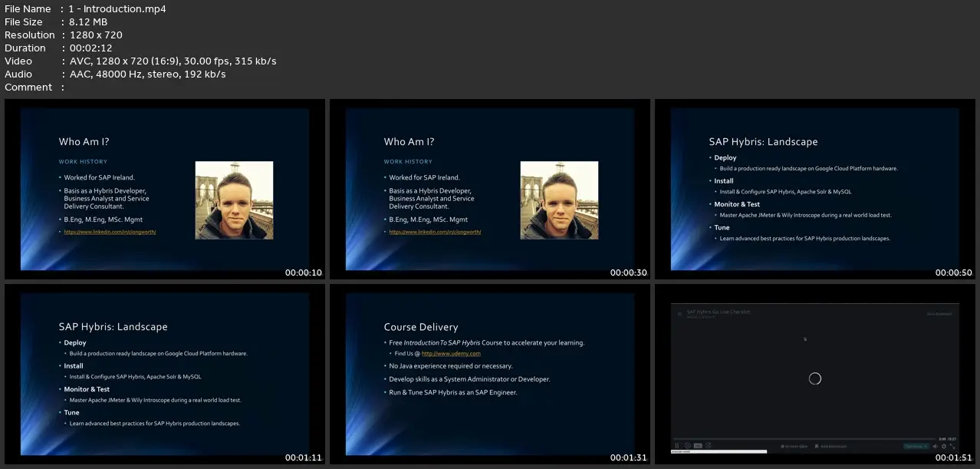Image resolution: width=980 pixels, height=469 pixels.
Task: Open the thumbnail stamped 00:01:11
Action: point(164,374)
